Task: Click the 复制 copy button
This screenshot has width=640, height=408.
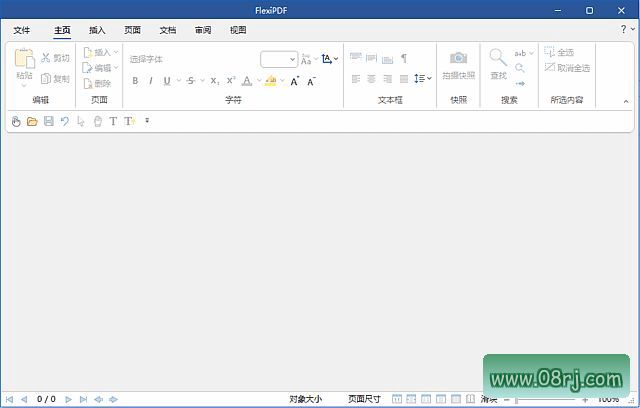Action: 55,78
